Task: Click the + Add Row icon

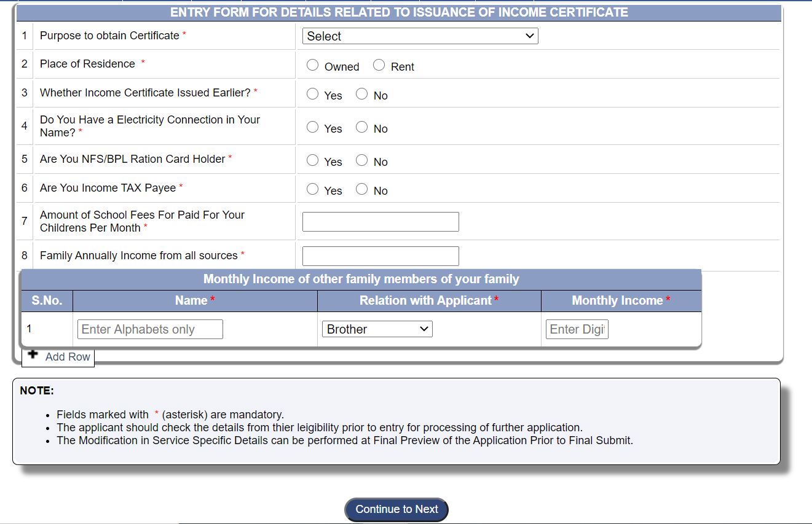Action: tap(32, 355)
